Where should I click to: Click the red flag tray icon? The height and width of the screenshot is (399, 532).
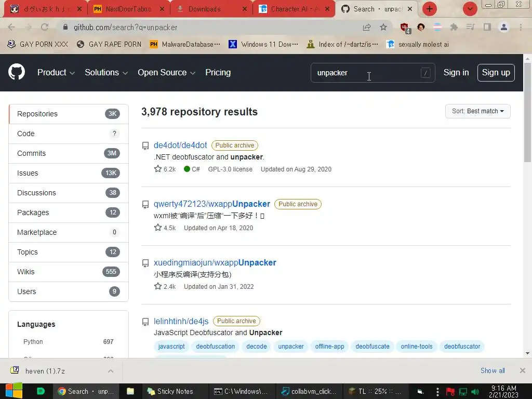(x=450, y=392)
